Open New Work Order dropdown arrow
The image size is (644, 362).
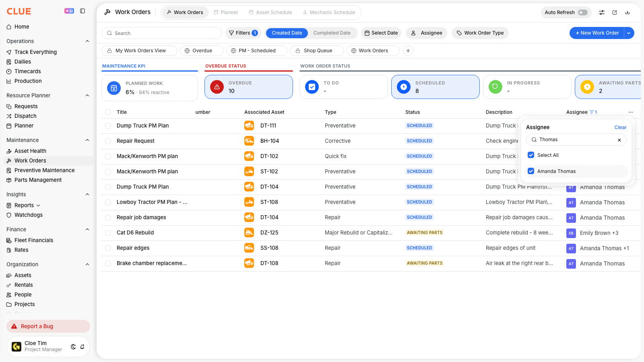click(x=629, y=33)
